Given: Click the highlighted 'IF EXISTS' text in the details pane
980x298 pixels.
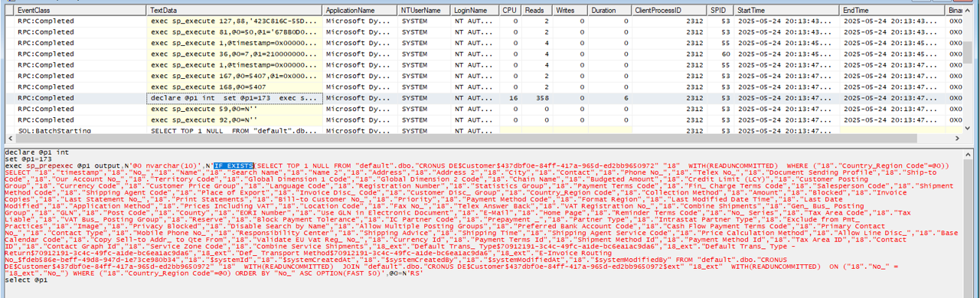Looking at the screenshot, I should [233, 165].
